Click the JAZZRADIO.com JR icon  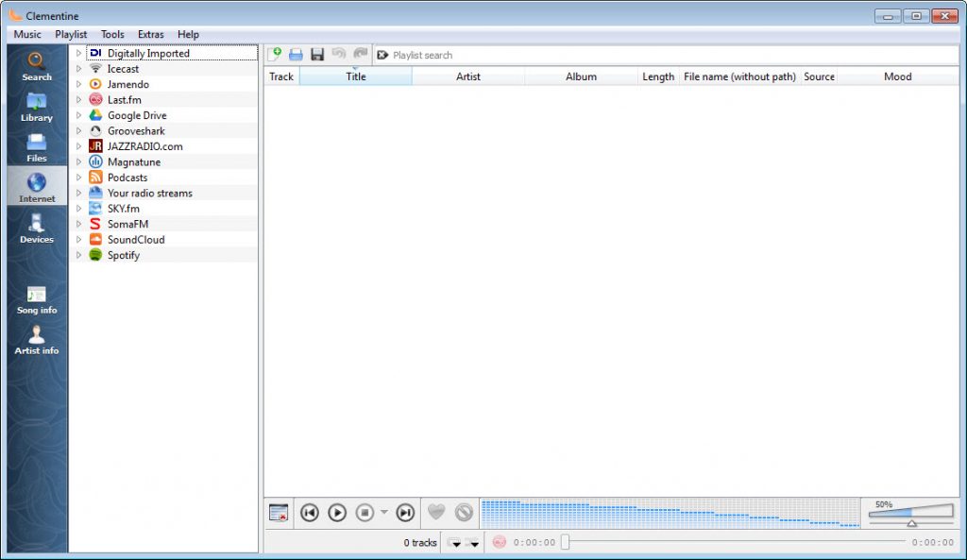pyautogui.click(x=95, y=146)
